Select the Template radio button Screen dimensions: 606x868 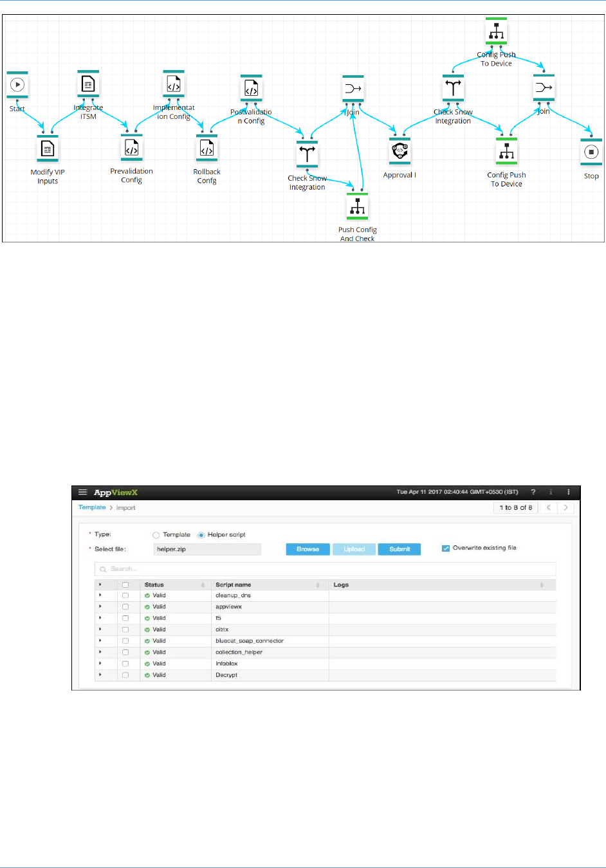tap(156, 535)
